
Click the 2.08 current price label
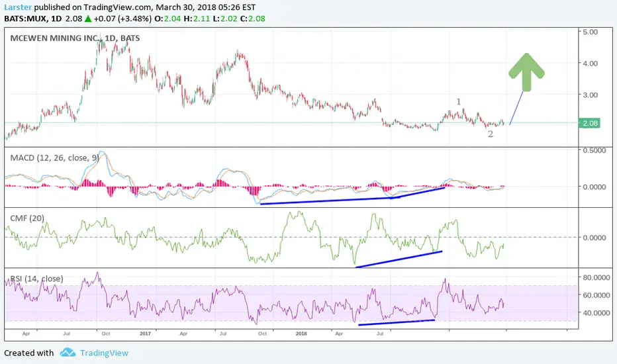[590, 123]
